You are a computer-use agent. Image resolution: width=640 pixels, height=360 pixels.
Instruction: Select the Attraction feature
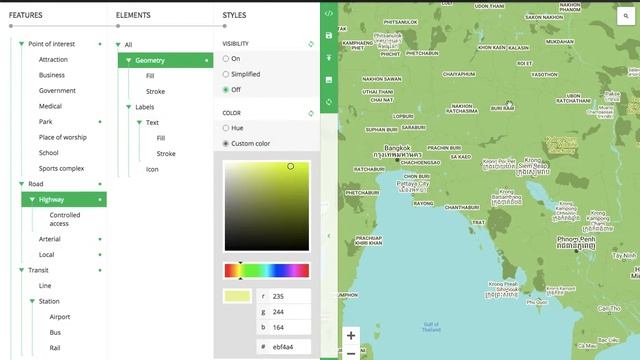coord(53,60)
